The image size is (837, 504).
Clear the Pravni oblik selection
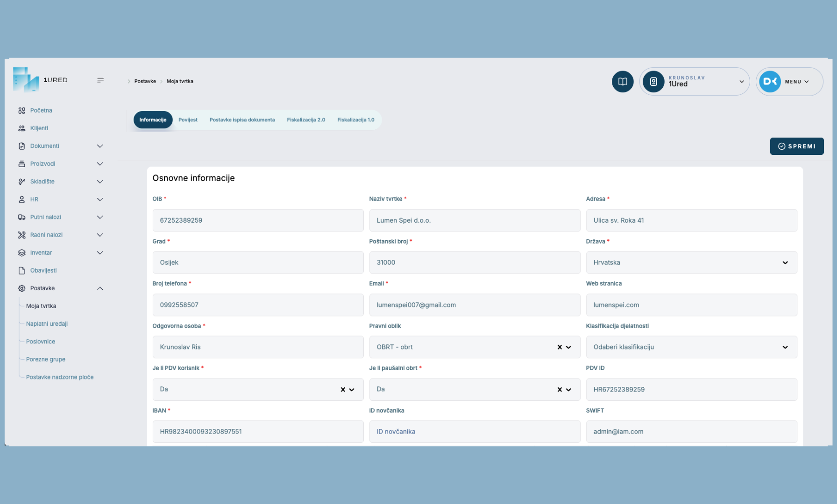click(x=560, y=347)
